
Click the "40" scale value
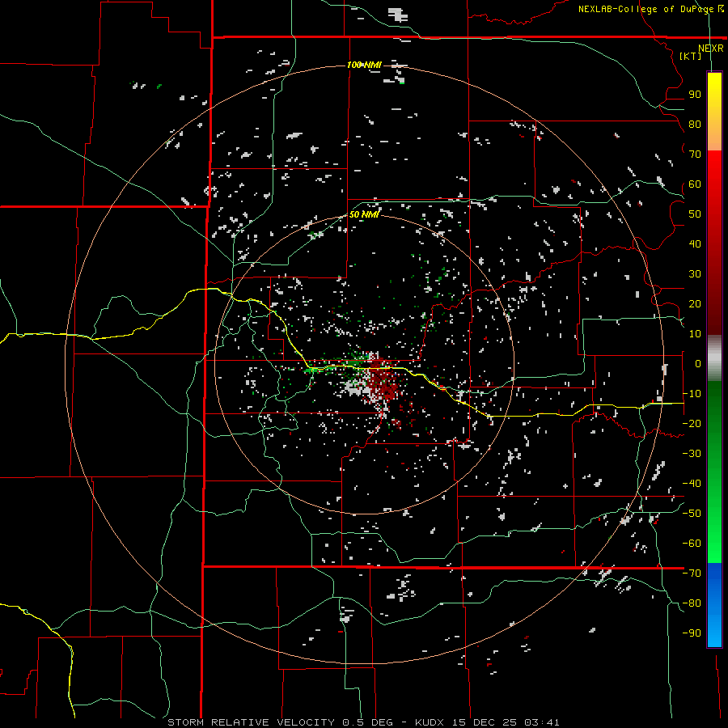pos(695,244)
